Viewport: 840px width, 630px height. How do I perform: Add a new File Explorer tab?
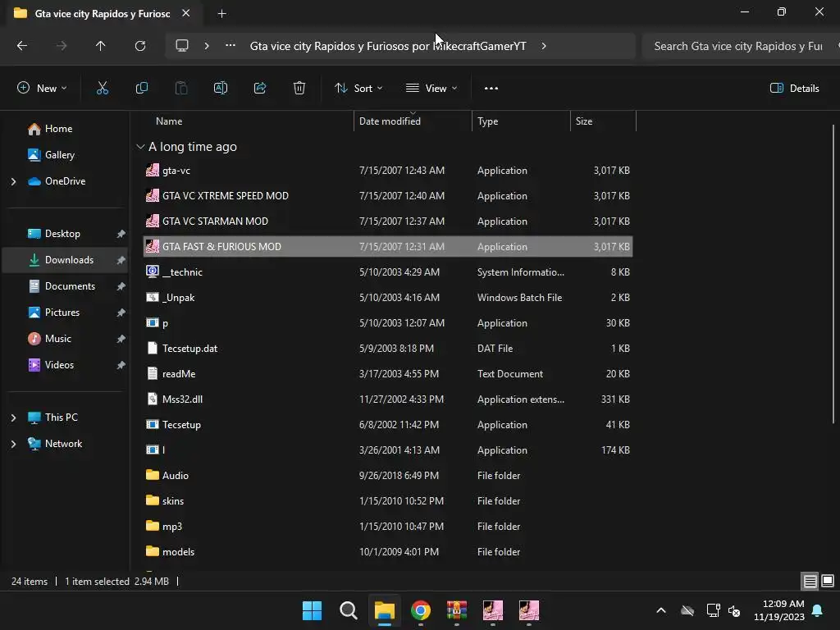(221, 14)
